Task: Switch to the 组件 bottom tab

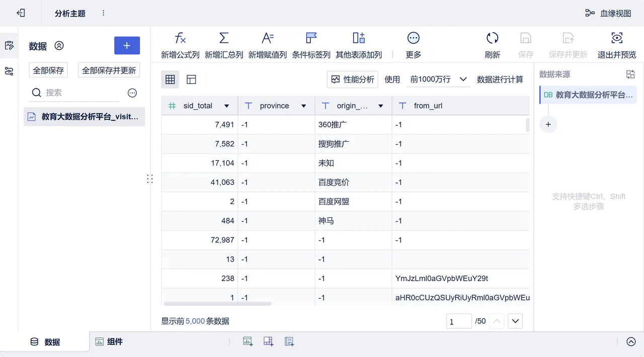Action: [x=109, y=342]
